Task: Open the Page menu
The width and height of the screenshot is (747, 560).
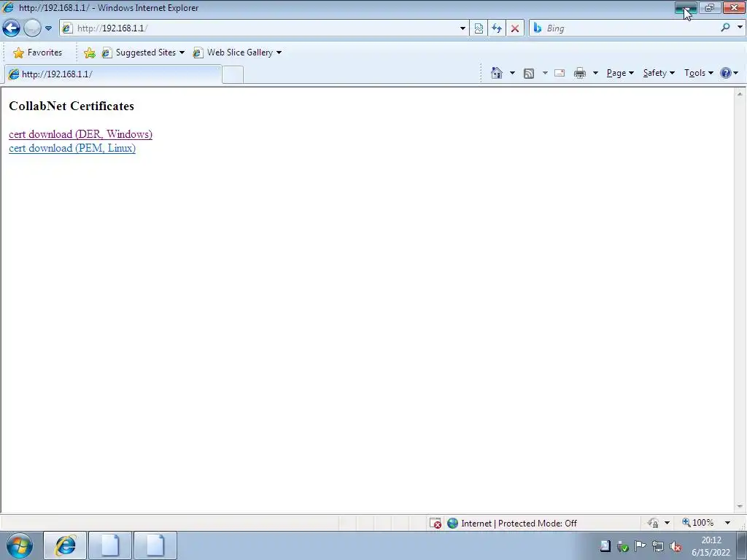Action: 620,73
